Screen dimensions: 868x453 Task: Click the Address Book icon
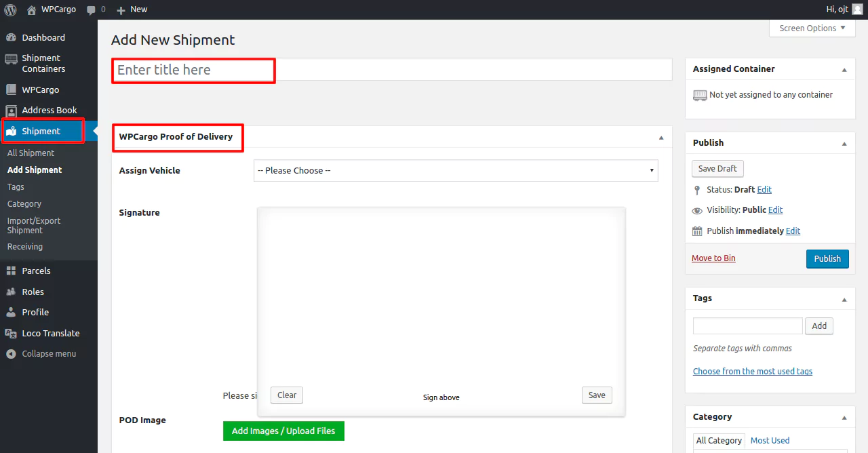coord(11,111)
